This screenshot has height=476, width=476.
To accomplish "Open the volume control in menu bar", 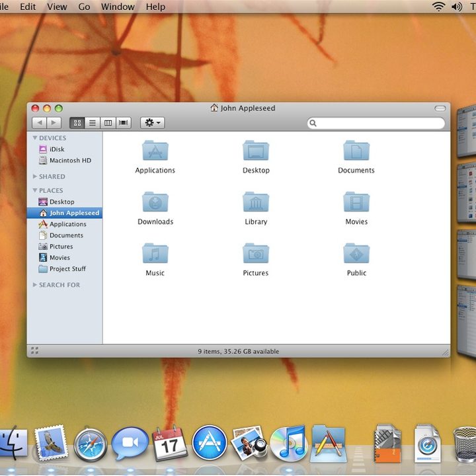I will pos(457,7).
